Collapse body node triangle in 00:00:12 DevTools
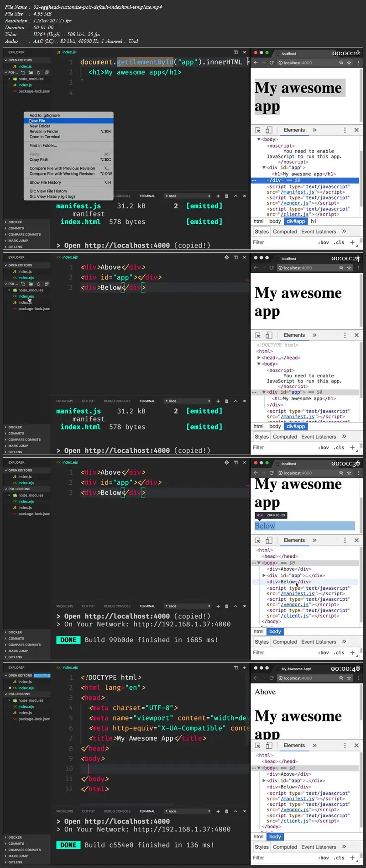Screen dimensions: 366x868 (x=259, y=139)
